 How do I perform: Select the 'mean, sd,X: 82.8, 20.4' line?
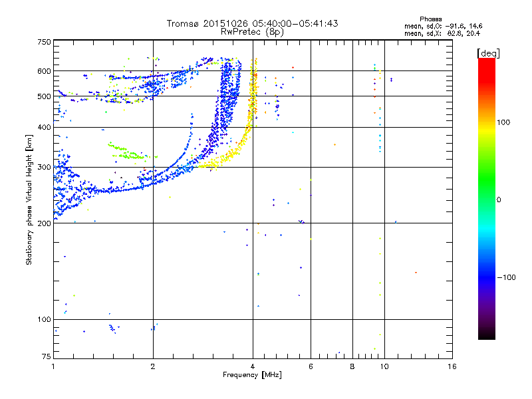pos(442,33)
